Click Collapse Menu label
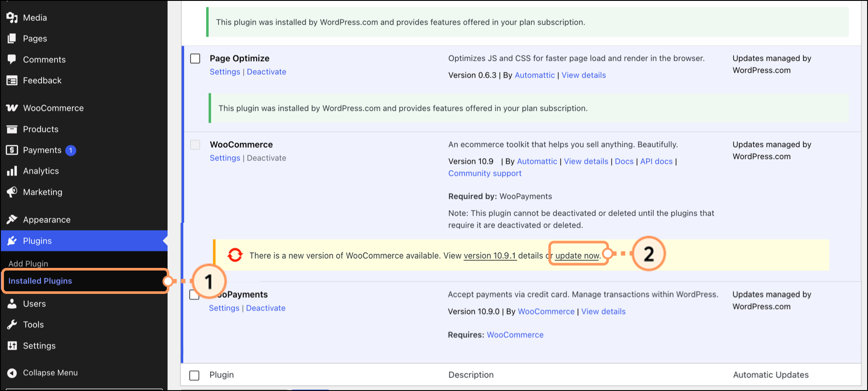The image size is (868, 391). (x=50, y=373)
